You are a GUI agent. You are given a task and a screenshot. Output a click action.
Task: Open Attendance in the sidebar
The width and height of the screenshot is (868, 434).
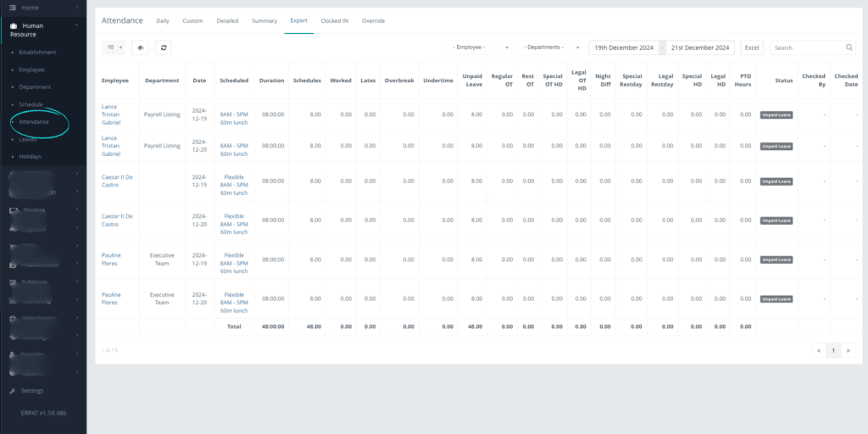click(x=34, y=122)
